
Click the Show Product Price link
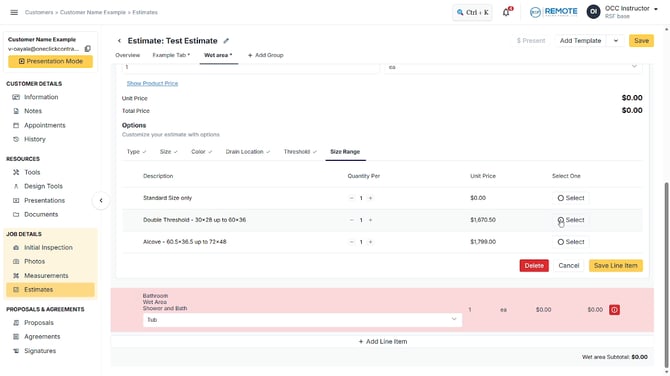[152, 83]
